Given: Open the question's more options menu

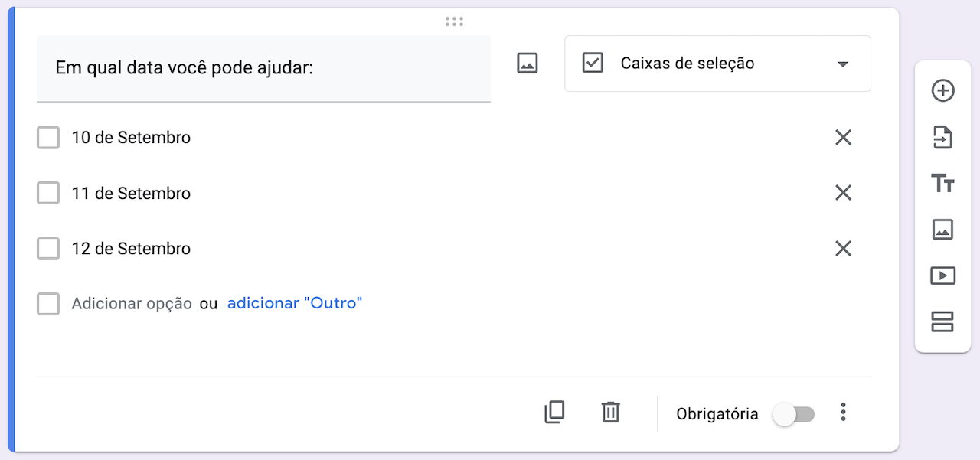Looking at the screenshot, I should [843, 413].
